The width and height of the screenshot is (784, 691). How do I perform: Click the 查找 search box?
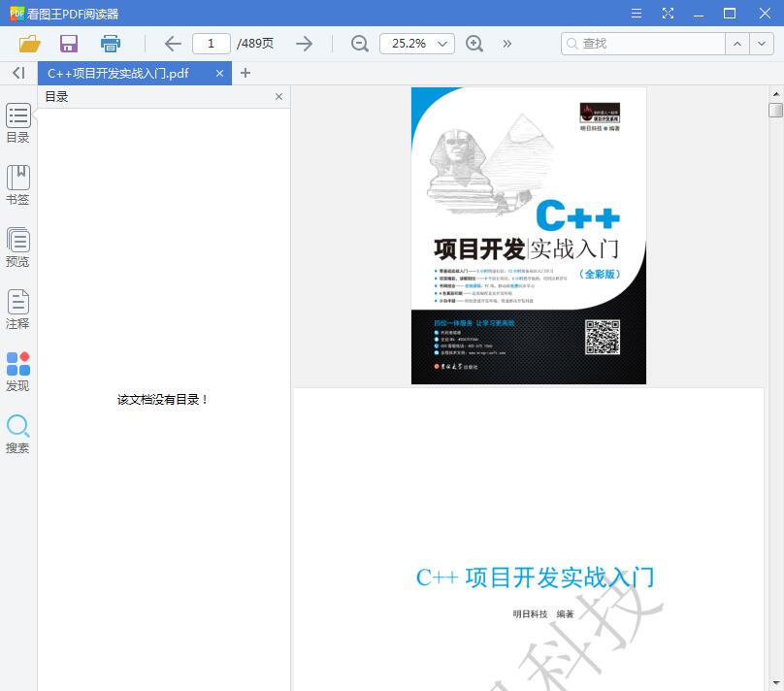[x=643, y=44]
